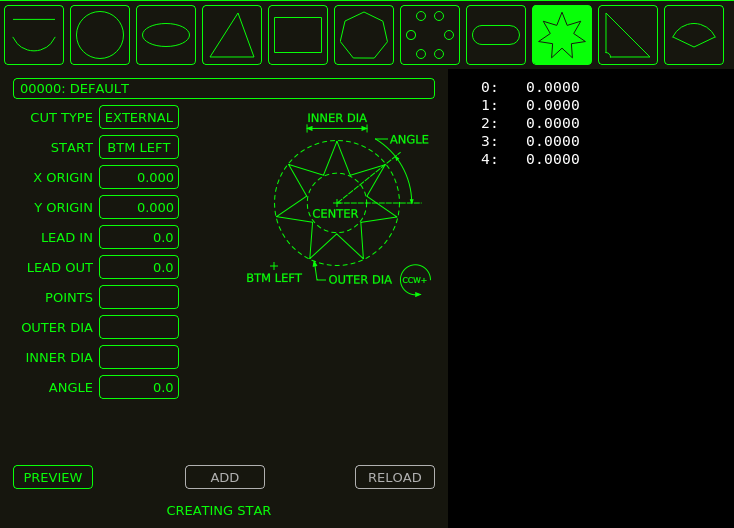Click the PREVIEW button

click(x=53, y=477)
